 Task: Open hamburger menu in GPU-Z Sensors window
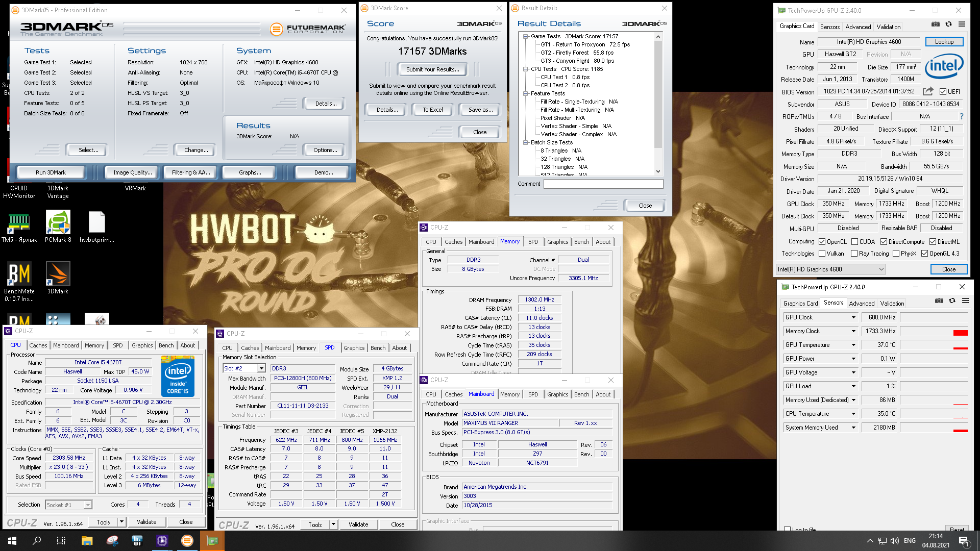click(965, 301)
